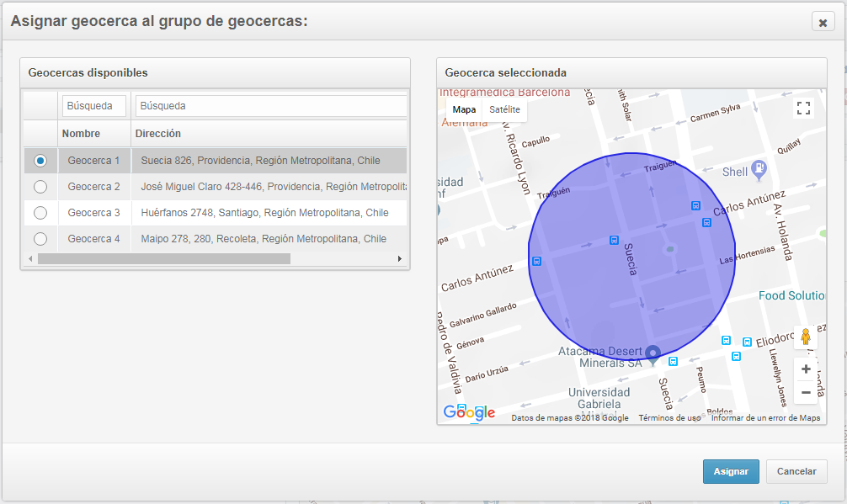Close the dialog with the X button
Screen dimensions: 847x504
pos(823,23)
